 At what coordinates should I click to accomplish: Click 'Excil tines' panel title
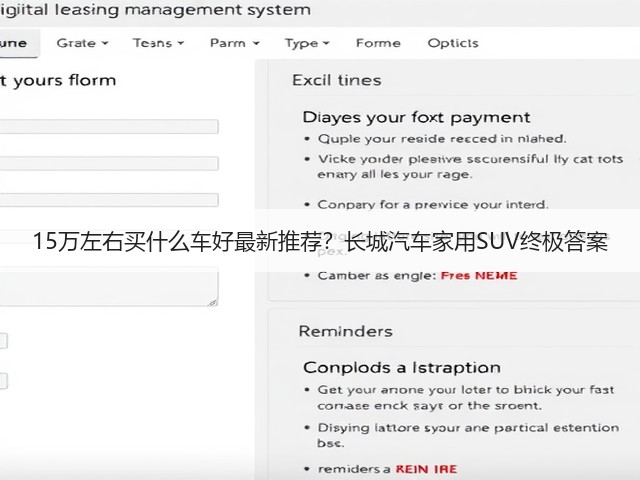pyautogui.click(x=336, y=80)
